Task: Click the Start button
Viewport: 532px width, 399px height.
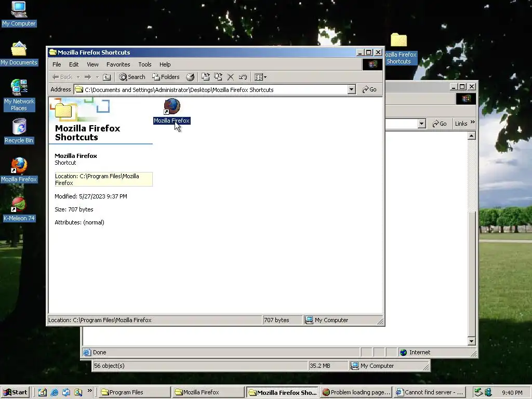Action: [15, 392]
